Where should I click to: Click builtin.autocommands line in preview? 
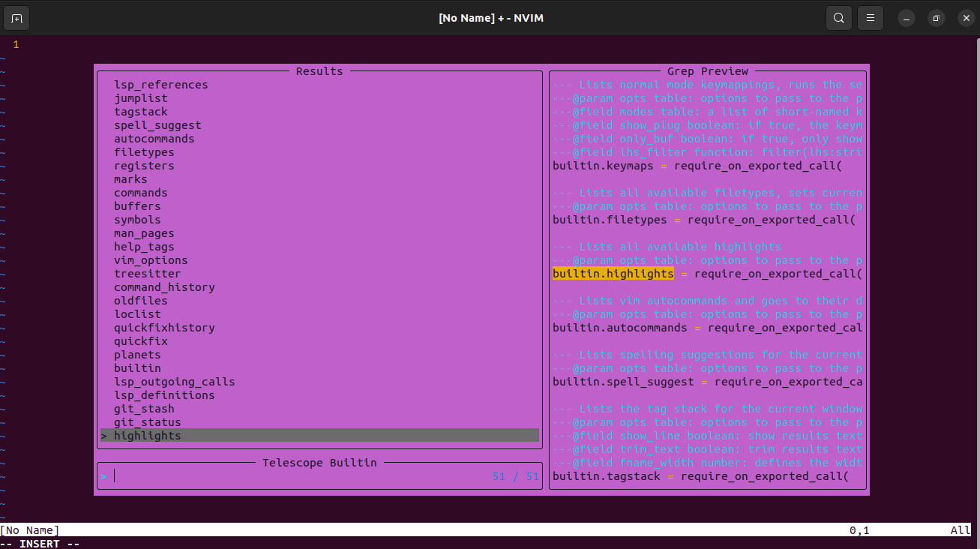pyautogui.click(x=708, y=328)
